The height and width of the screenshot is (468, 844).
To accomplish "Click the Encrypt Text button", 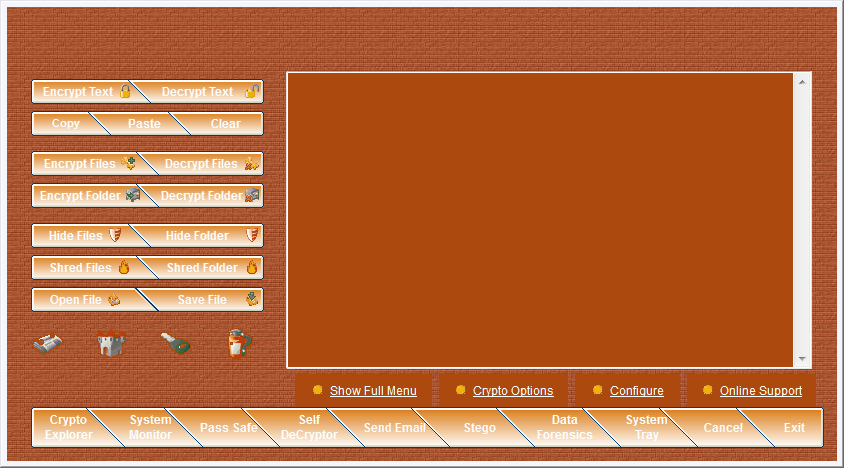I will coord(82,92).
